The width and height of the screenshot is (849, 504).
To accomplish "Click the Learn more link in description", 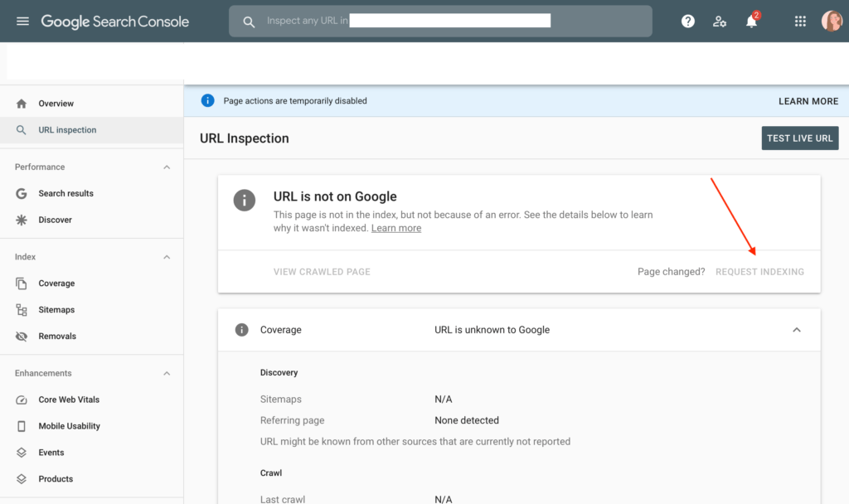I will pyautogui.click(x=395, y=228).
